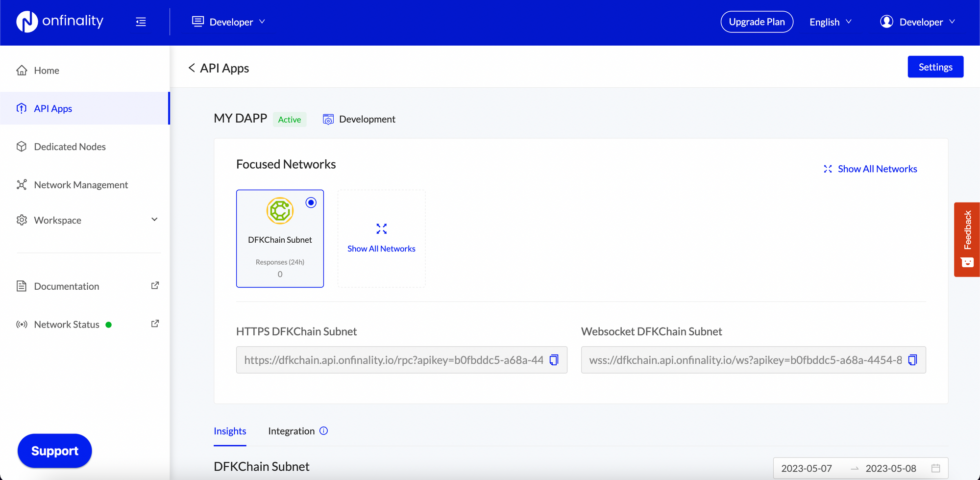
Task: Click the Active status badge
Action: (290, 119)
